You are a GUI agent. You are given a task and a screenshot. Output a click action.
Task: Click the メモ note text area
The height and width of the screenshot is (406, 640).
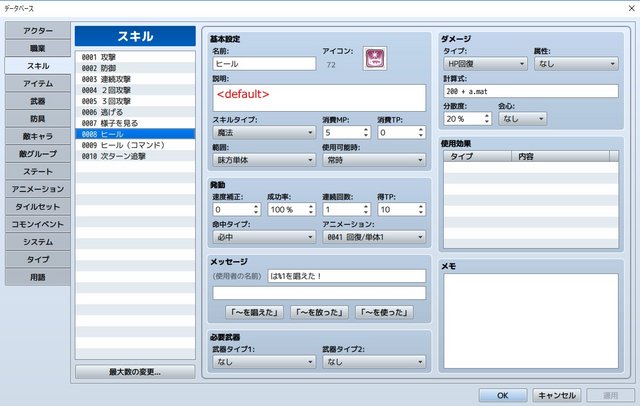click(531, 321)
